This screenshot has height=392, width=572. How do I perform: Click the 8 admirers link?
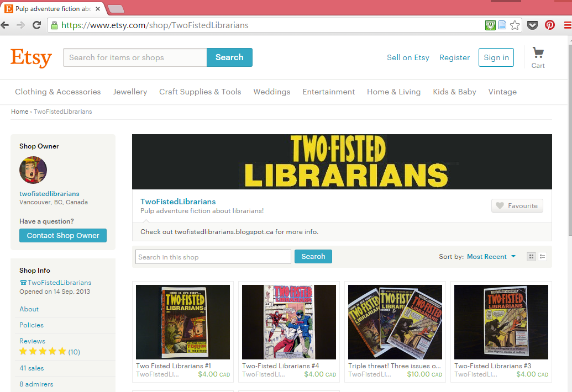point(36,384)
